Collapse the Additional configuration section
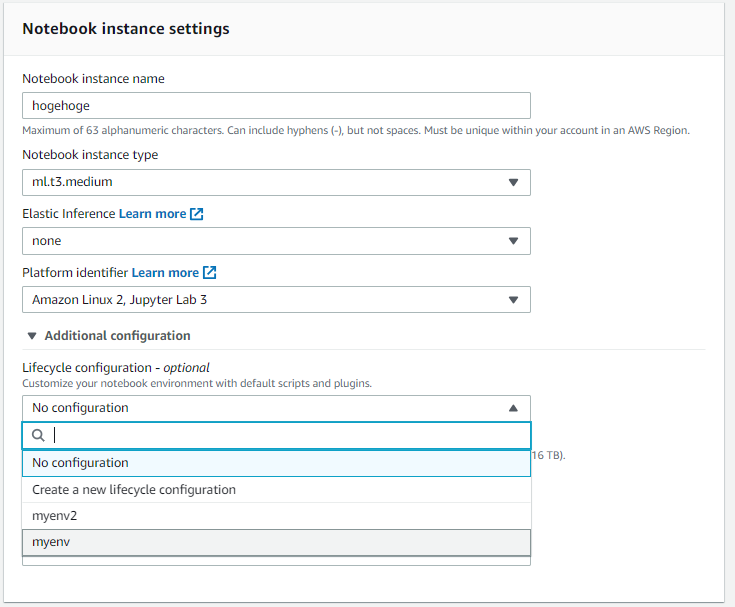The width and height of the screenshot is (735, 607). coord(108,336)
